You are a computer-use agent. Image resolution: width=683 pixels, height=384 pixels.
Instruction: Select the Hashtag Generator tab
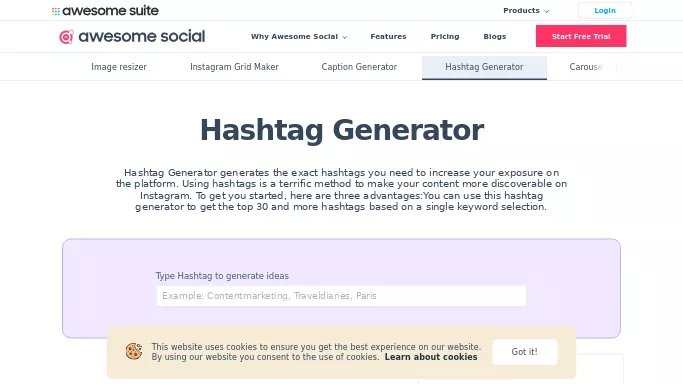point(484,67)
